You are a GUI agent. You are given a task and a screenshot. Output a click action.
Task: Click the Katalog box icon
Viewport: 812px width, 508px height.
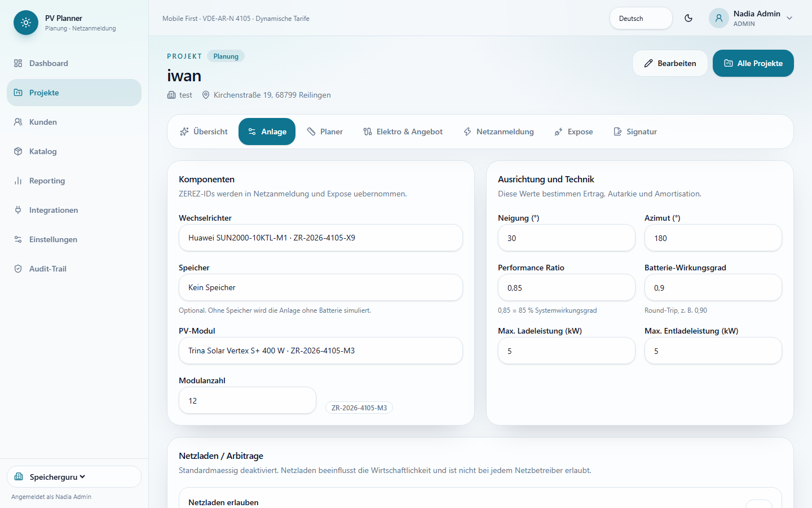18,151
